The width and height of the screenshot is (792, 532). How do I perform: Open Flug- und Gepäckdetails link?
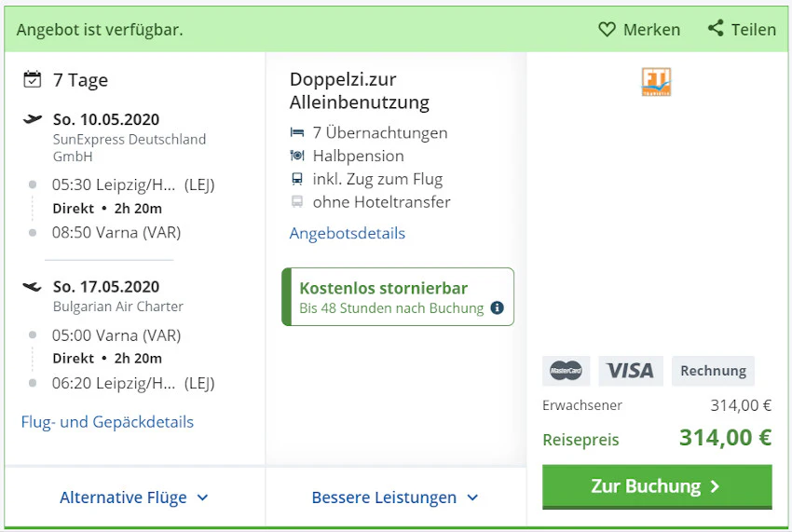107,422
